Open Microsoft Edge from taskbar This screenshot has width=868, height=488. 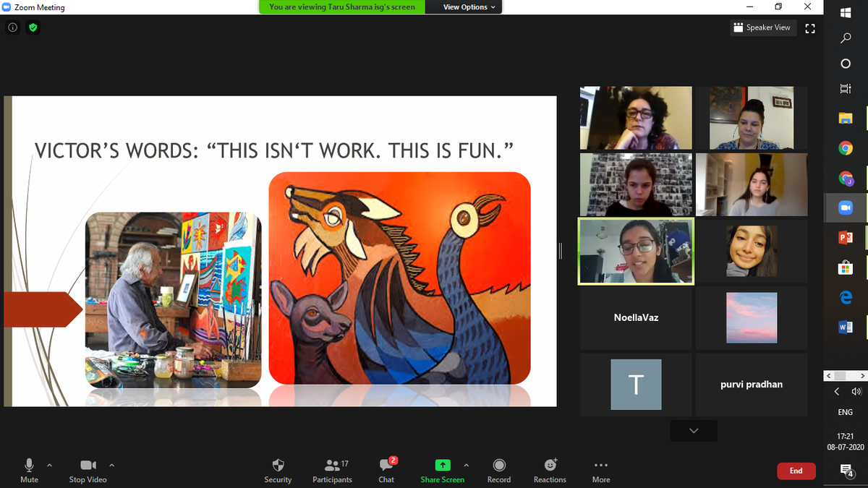pyautogui.click(x=846, y=297)
